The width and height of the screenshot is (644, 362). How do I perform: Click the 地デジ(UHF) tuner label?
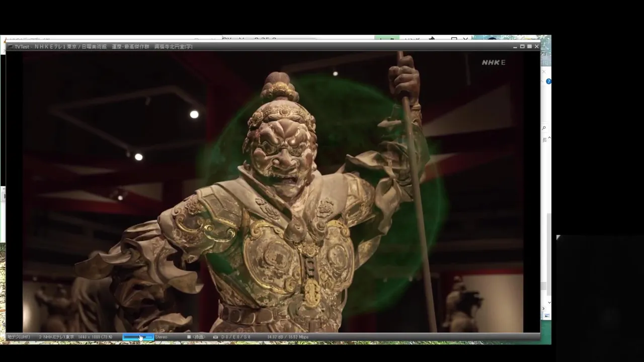pyautogui.click(x=19, y=337)
